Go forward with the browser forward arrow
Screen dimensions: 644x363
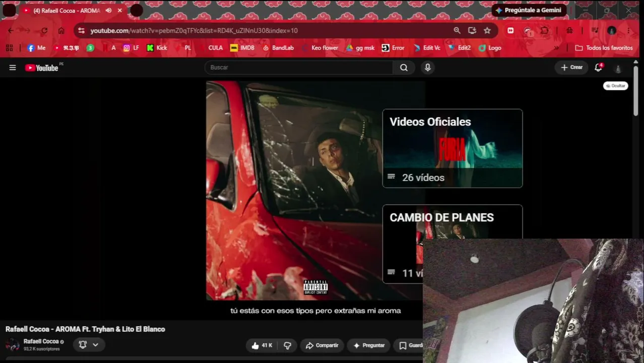pos(27,31)
